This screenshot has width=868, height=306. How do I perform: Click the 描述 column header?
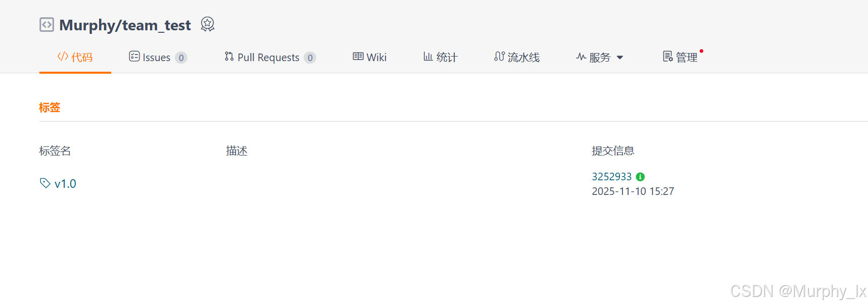click(x=236, y=150)
